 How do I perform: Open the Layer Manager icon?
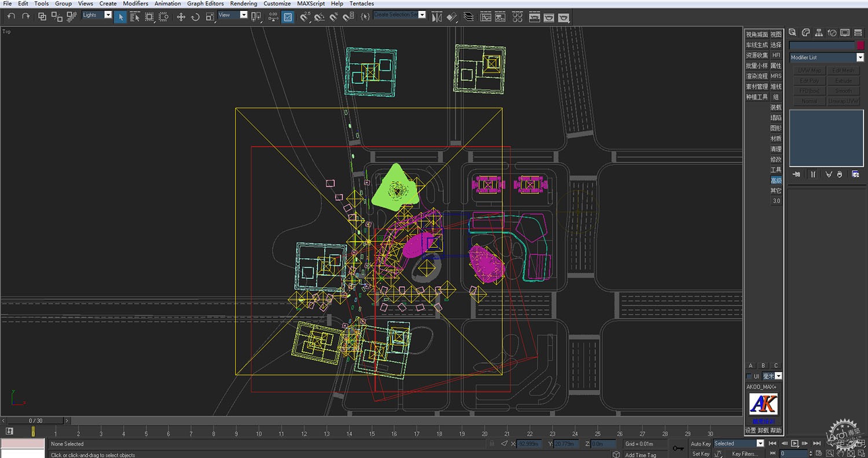click(x=470, y=17)
